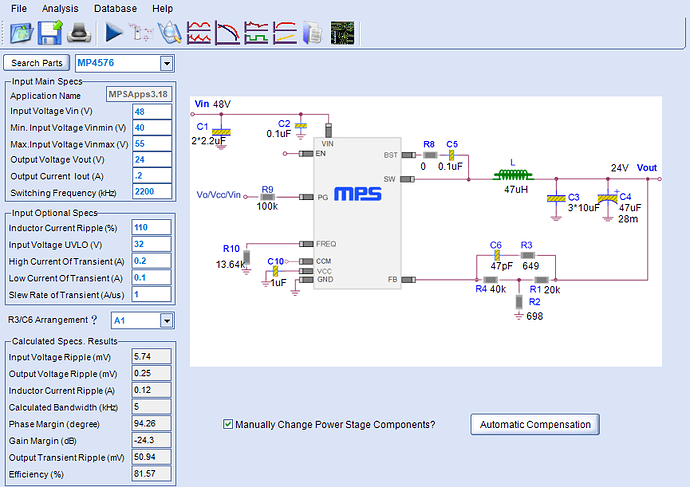Click the Automatic Compensation button
Image resolution: width=690 pixels, height=487 pixels.
point(535,425)
